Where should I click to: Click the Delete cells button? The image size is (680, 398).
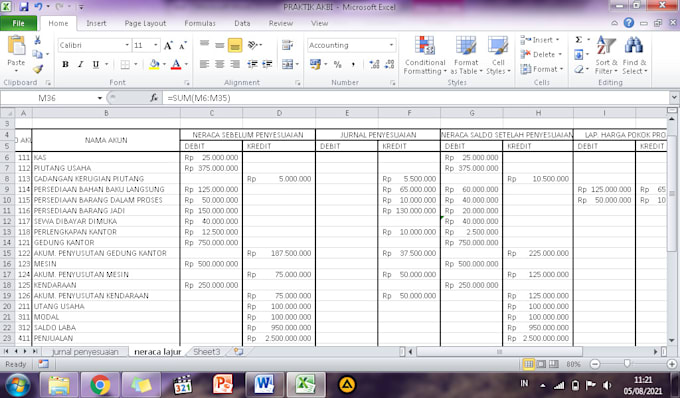coord(541,55)
